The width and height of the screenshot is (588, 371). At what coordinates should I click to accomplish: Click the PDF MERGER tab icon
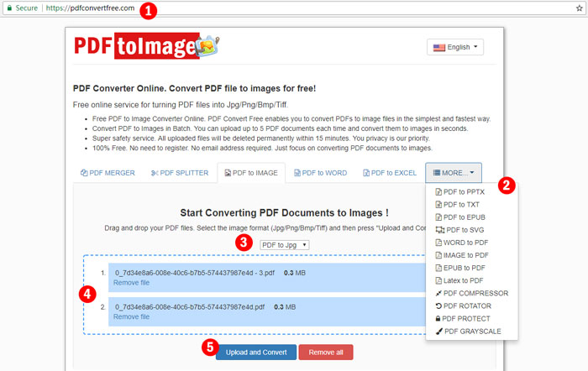tap(84, 173)
